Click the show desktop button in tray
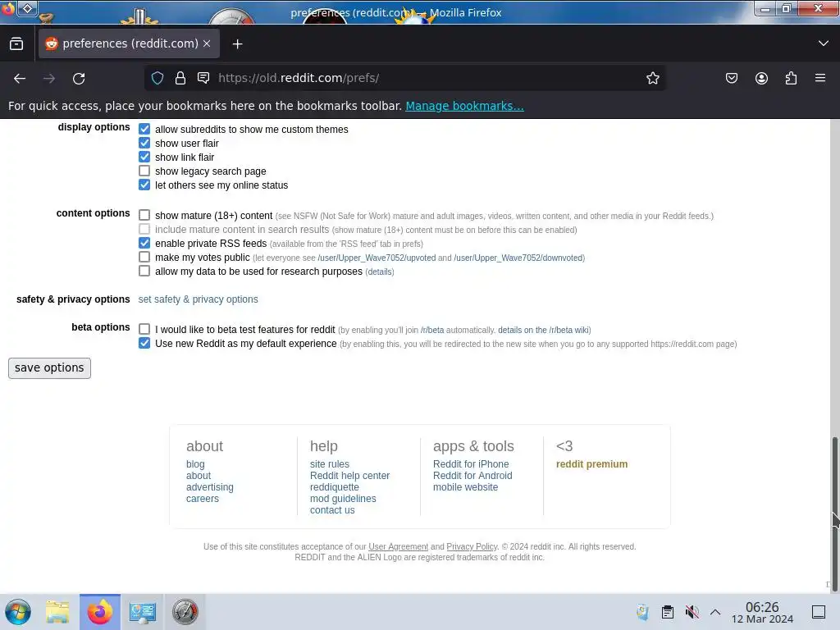 pos(819,612)
